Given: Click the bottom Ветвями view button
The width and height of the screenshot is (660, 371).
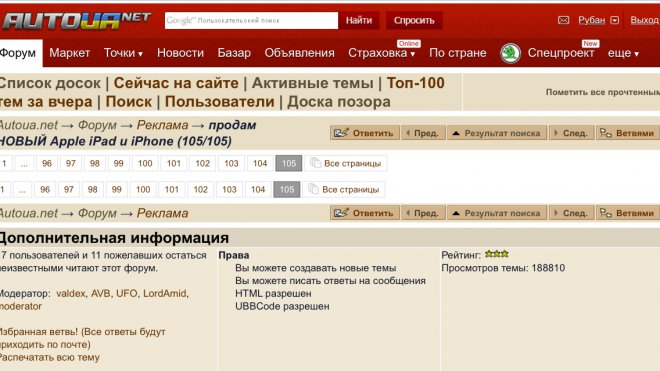Looking at the screenshot, I should click(x=628, y=213).
